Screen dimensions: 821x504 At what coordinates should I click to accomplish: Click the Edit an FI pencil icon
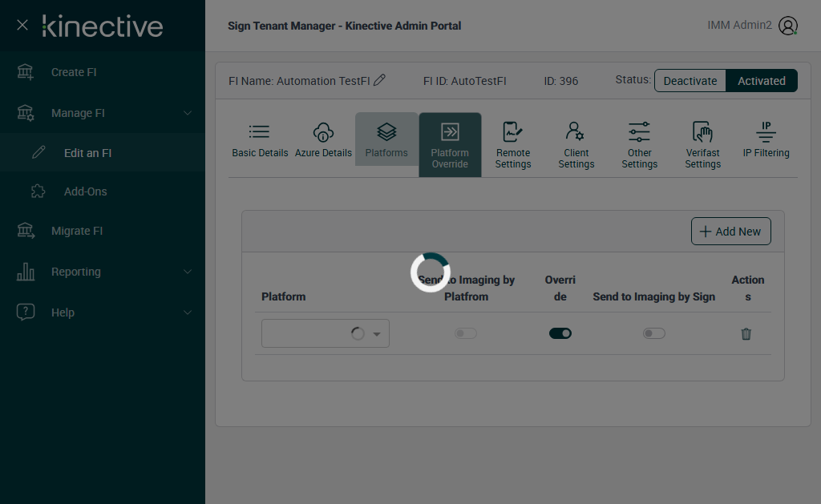[38, 152]
